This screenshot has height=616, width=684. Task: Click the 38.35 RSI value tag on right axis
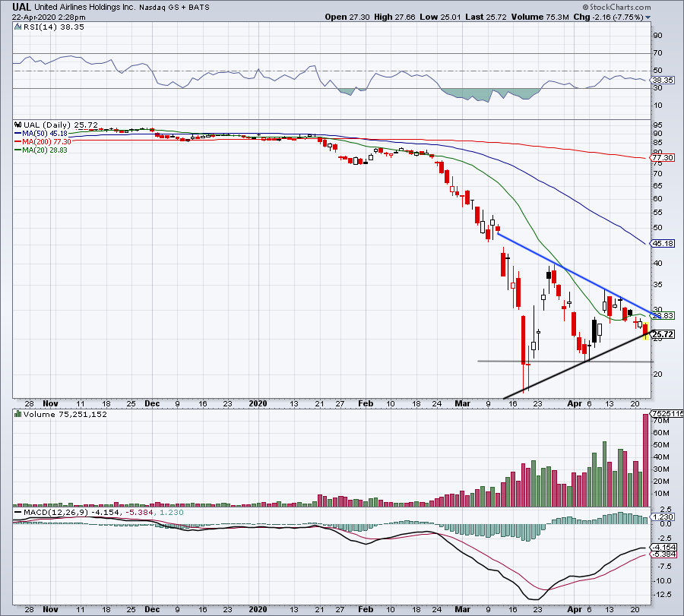tap(663, 81)
